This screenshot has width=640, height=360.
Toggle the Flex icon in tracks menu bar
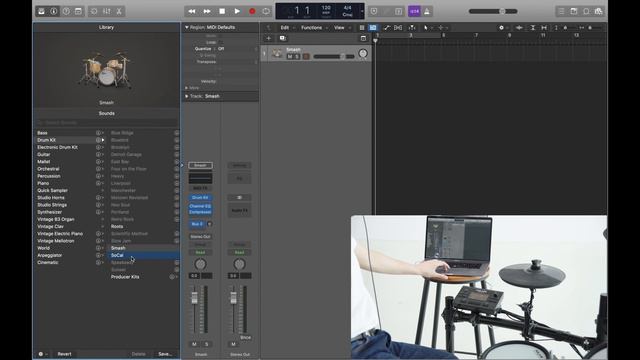(x=398, y=28)
